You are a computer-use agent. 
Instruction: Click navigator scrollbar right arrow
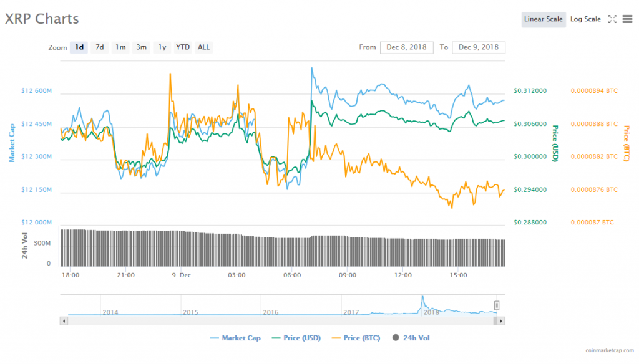pyautogui.click(x=502, y=320)
